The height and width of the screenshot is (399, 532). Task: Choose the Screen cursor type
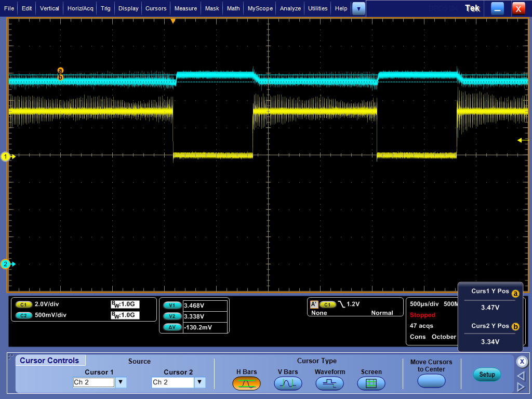[371, 383]
